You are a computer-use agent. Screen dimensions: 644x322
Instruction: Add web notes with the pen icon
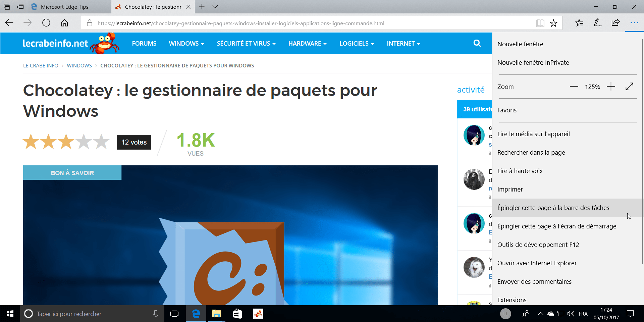coord(597,23)
